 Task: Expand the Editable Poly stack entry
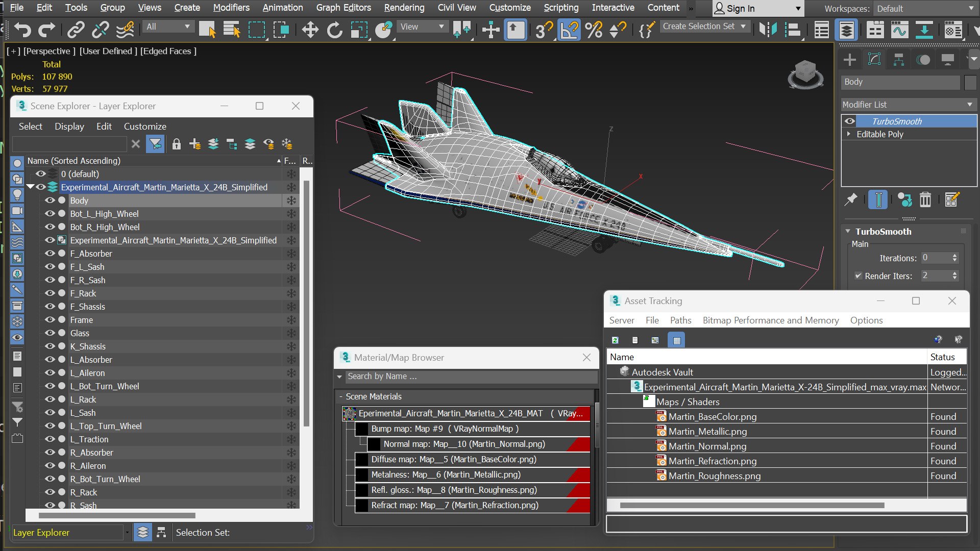849,134
